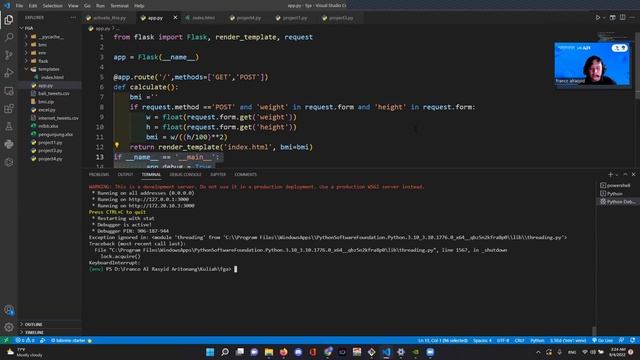Viewport: 640px width, 360px height.
Task: Open the Testing flask icon view
Action: [9, 127]
